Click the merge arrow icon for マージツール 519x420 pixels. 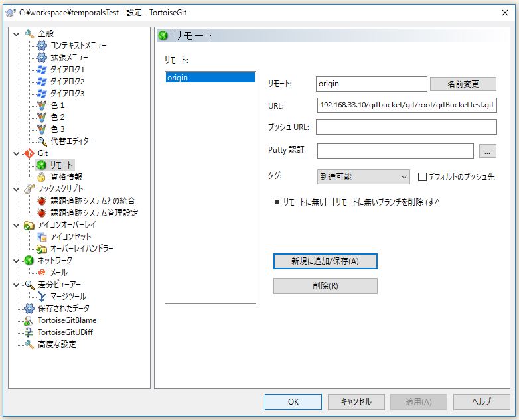[42, 297]
